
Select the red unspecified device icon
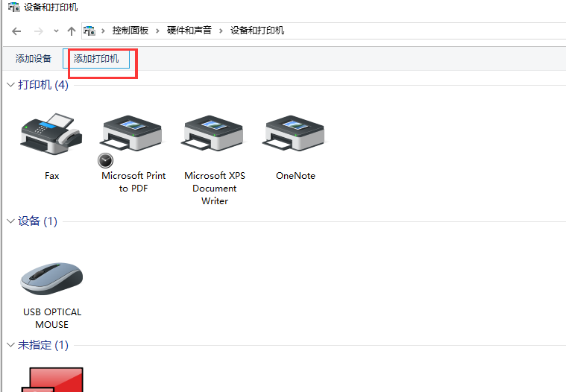coord(52,379)
